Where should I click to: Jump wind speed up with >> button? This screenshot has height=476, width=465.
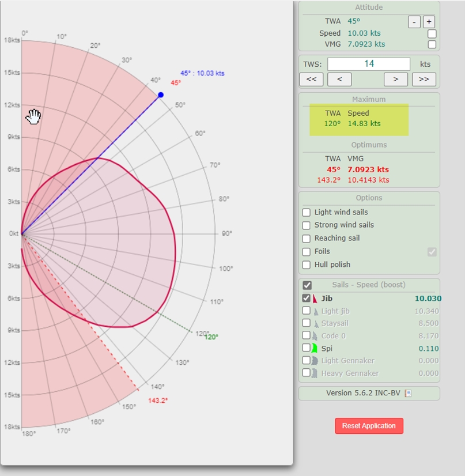424,80
